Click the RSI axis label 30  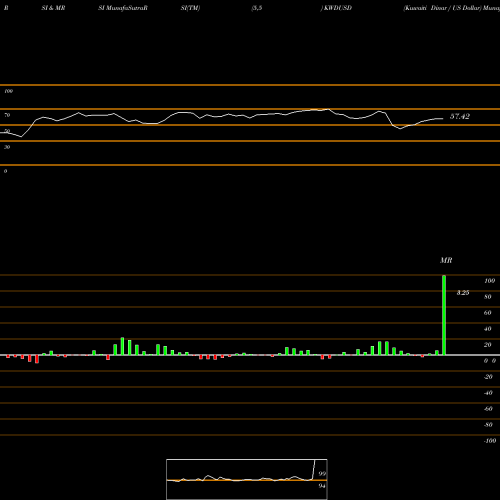point(7,147)
